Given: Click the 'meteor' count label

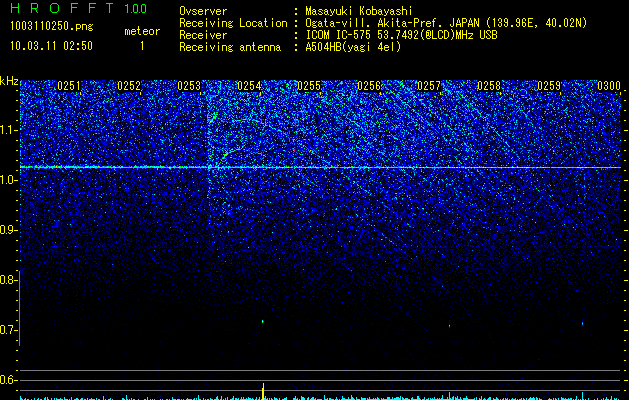Looking at the screenshot, I should coord(142,31).
